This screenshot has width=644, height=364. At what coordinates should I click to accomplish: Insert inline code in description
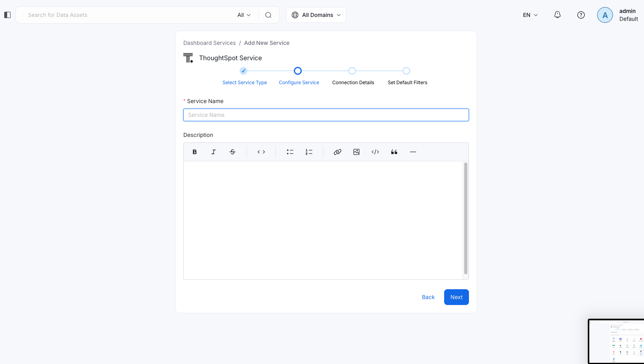tap(261, 152)
